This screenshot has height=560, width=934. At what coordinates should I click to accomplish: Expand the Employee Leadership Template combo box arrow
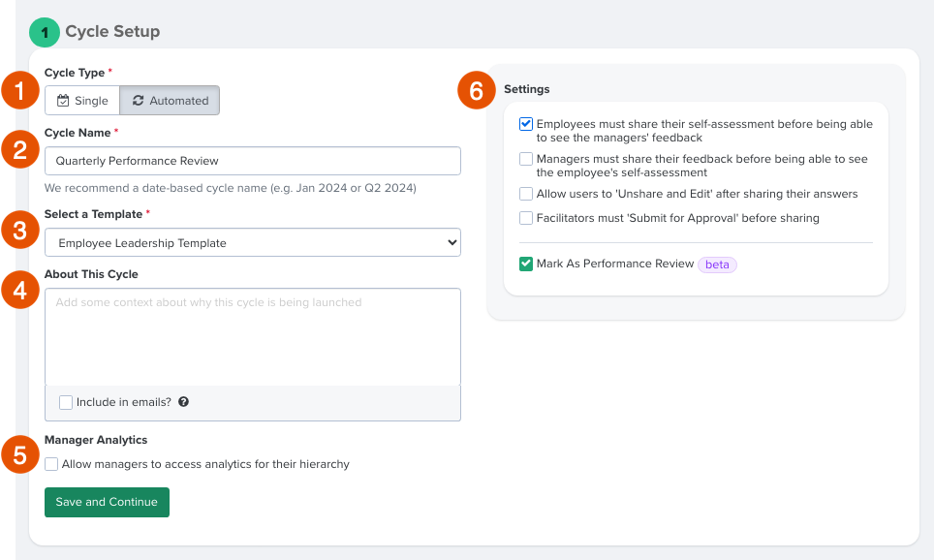tap(451, 242)
